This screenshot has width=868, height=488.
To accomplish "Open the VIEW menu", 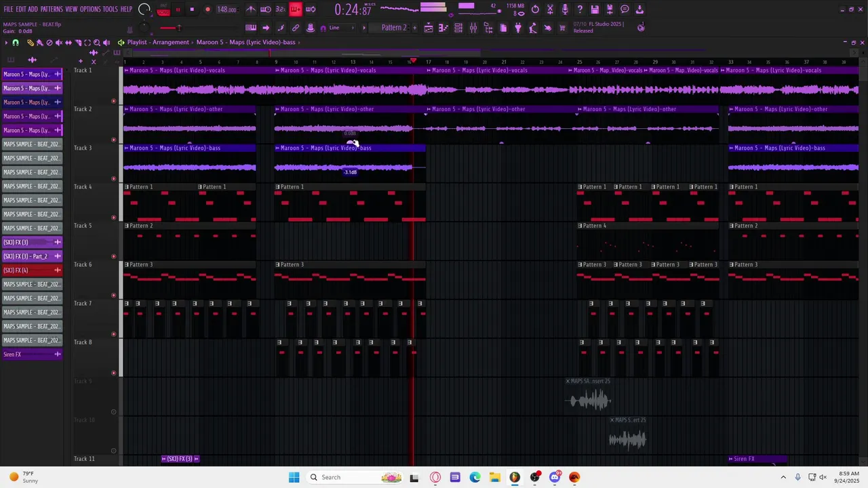I will (71, 9).
